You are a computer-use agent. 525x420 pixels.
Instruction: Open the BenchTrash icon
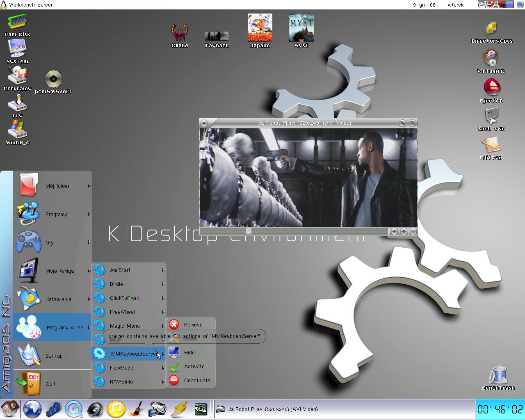(498, 378)
